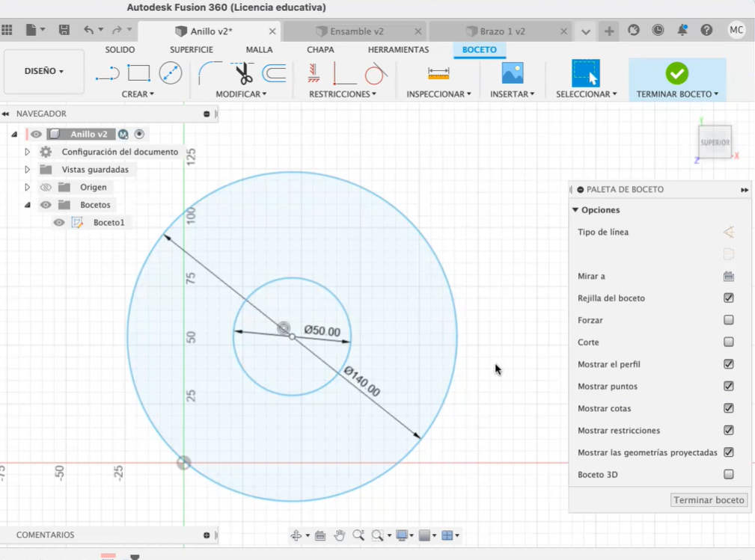Select the Circle sketch tool
The height and width of the screenshot is (560, 755).
(171, 73)
